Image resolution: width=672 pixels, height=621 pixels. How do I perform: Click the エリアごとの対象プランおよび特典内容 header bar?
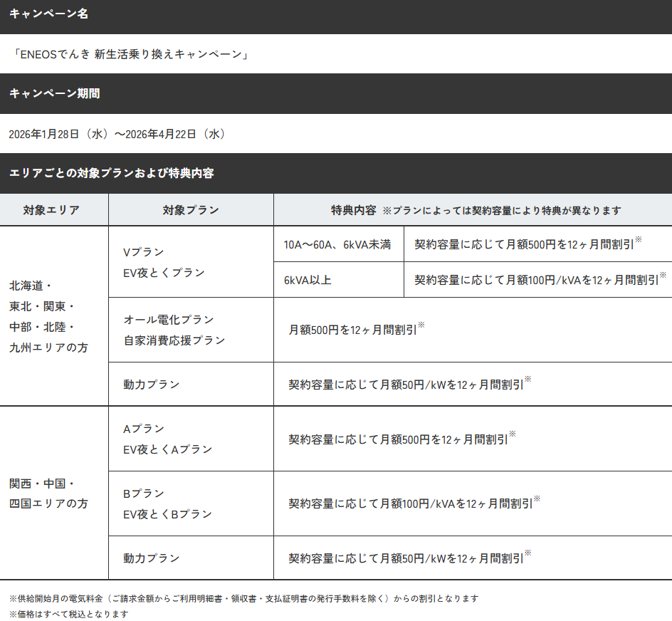coord(112,173)
